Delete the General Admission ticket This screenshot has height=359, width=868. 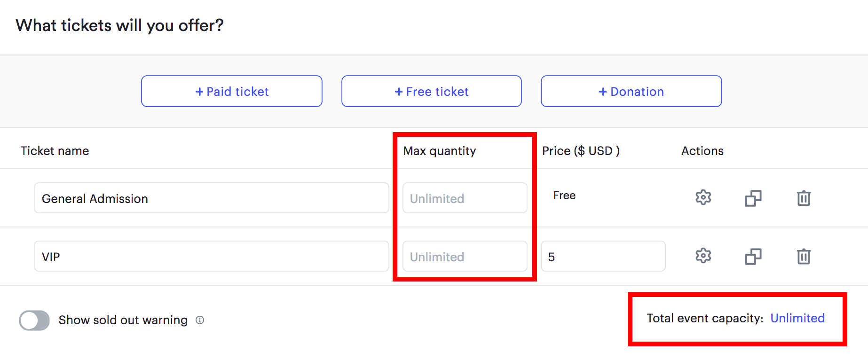(x=804, y=198)
